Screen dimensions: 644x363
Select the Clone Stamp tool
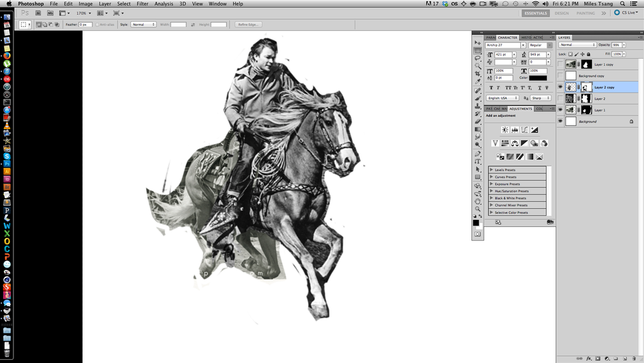tap(478, 106)
